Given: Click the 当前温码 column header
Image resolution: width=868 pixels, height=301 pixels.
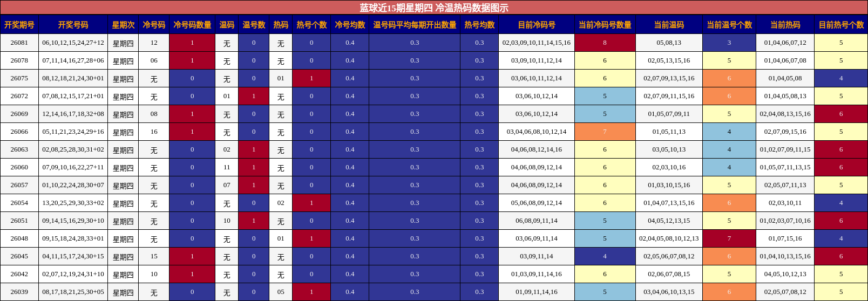Looking at the screenshot, I should click(669, 25).
